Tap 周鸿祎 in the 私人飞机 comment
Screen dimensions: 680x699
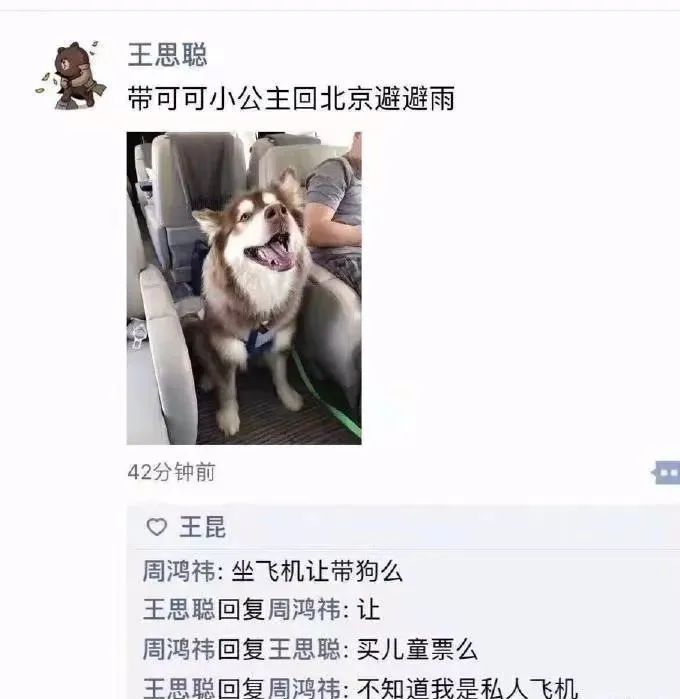tap(304, 688)
